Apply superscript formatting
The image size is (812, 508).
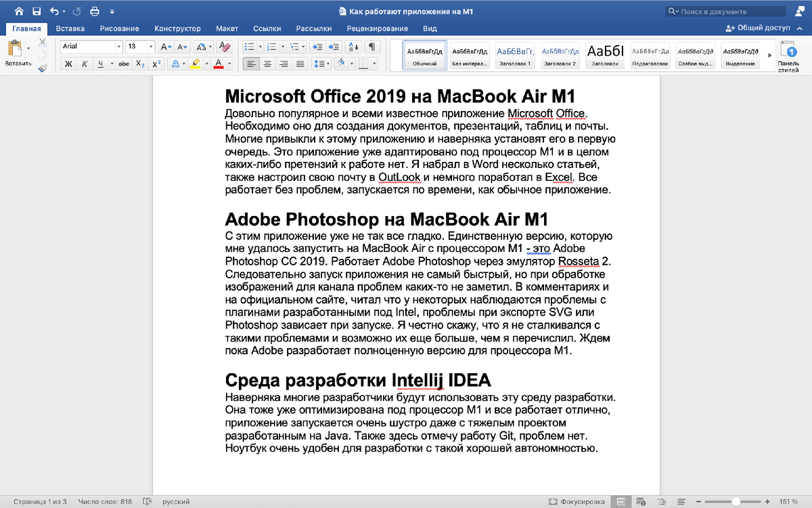click(156, 62)
